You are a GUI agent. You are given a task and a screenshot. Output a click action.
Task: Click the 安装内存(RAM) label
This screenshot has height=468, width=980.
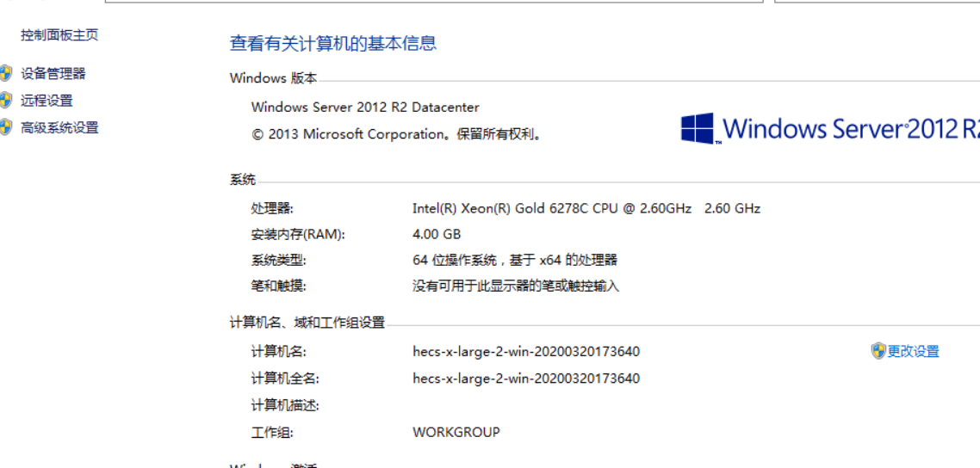click(298, 235)
